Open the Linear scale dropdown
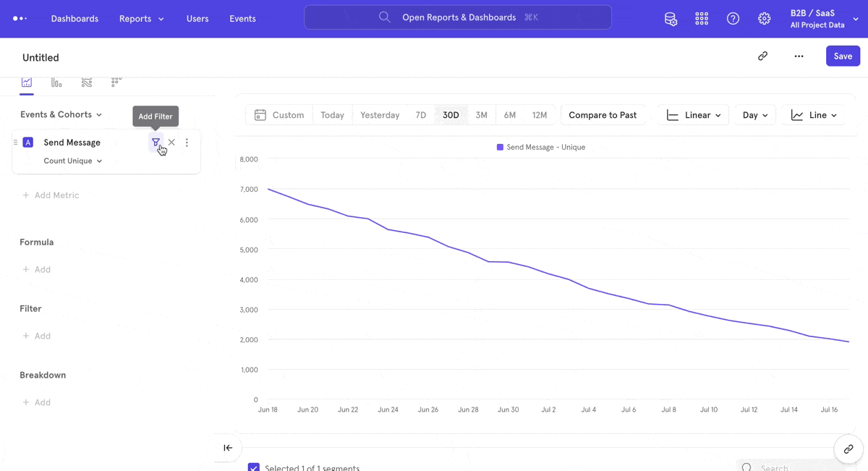Screen dimensions: 868x471 click(693, 115)
